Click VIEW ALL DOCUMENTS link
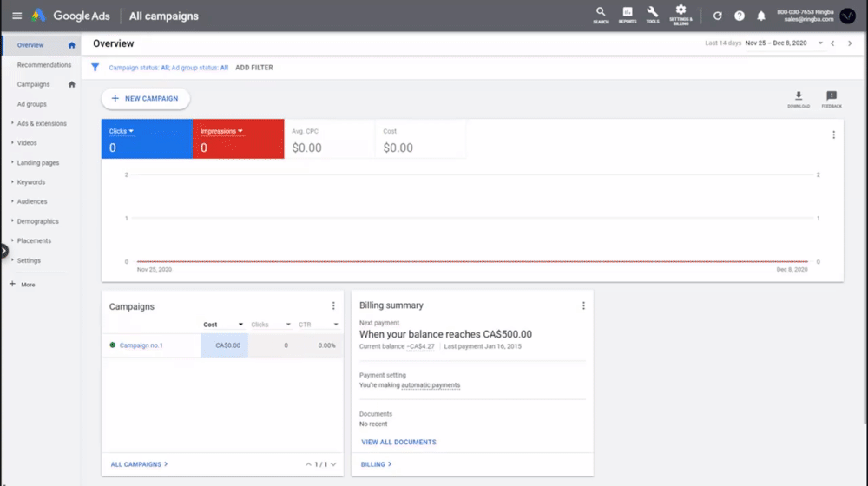This screenshot has width=868, height=486. 398,443
